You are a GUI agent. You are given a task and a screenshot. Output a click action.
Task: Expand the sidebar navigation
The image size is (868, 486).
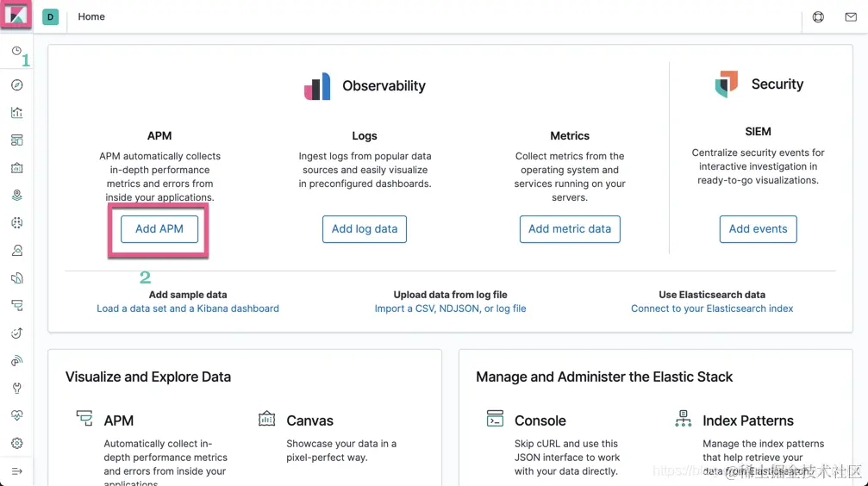point(16,471)
